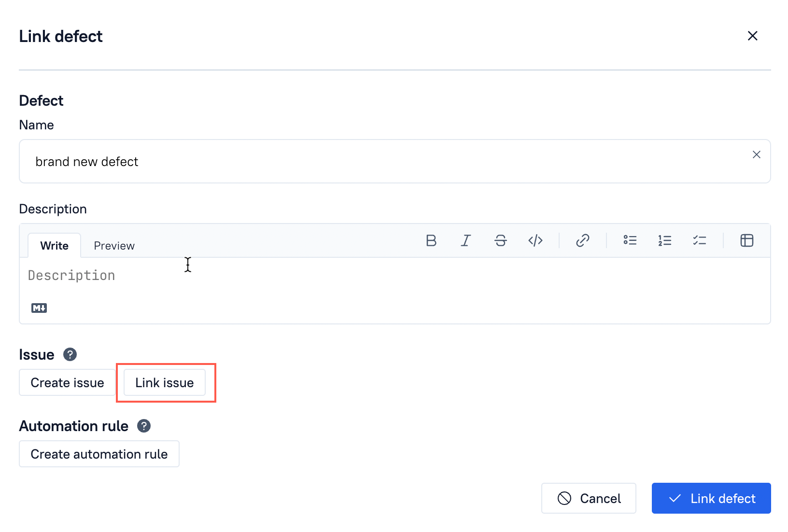
Task: Insert a numbered list
Action: 665,240
